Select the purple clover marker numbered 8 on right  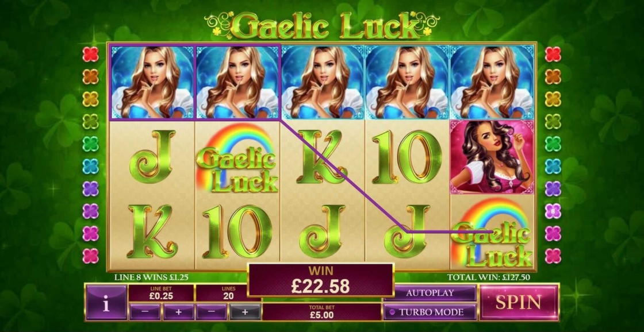click(553, 211)
